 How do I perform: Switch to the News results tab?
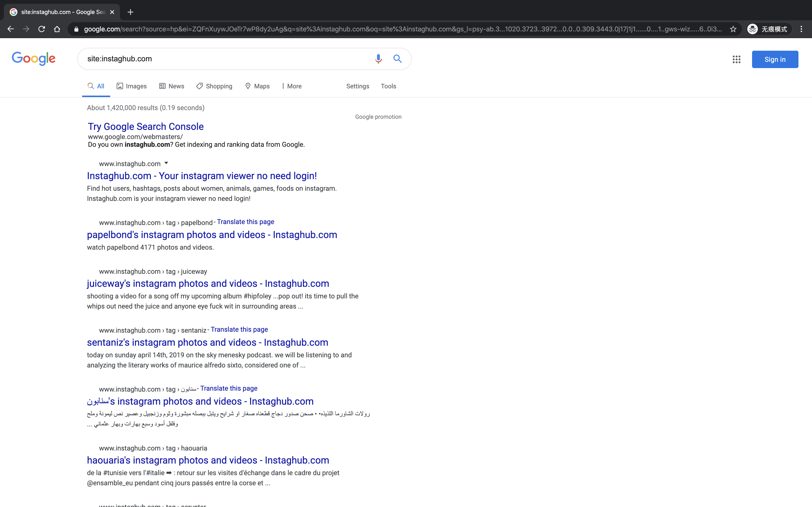pos(171,86)
